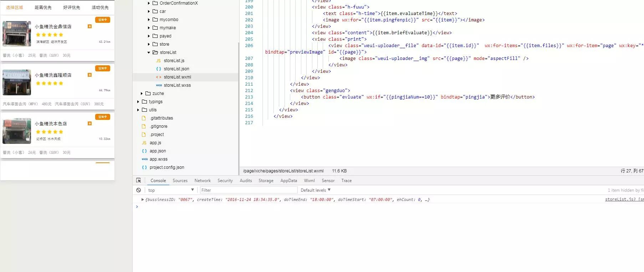Image resolution: width=644 pixels, height=272 pixels.
Task: Open the 'top' context dropdown in console
Action: point(171,190)
